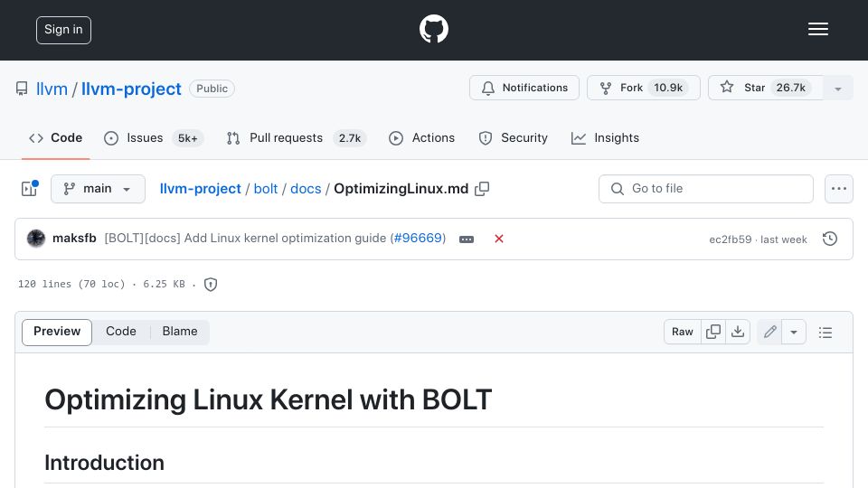Open commit ec2fb59 link

[731, 239]
